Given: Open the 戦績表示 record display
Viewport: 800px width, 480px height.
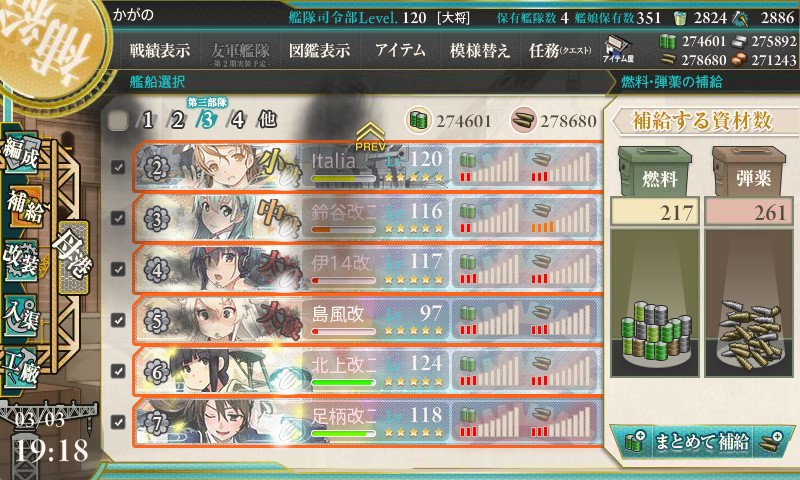Looking at the screenshot, I should coord(160,50).
